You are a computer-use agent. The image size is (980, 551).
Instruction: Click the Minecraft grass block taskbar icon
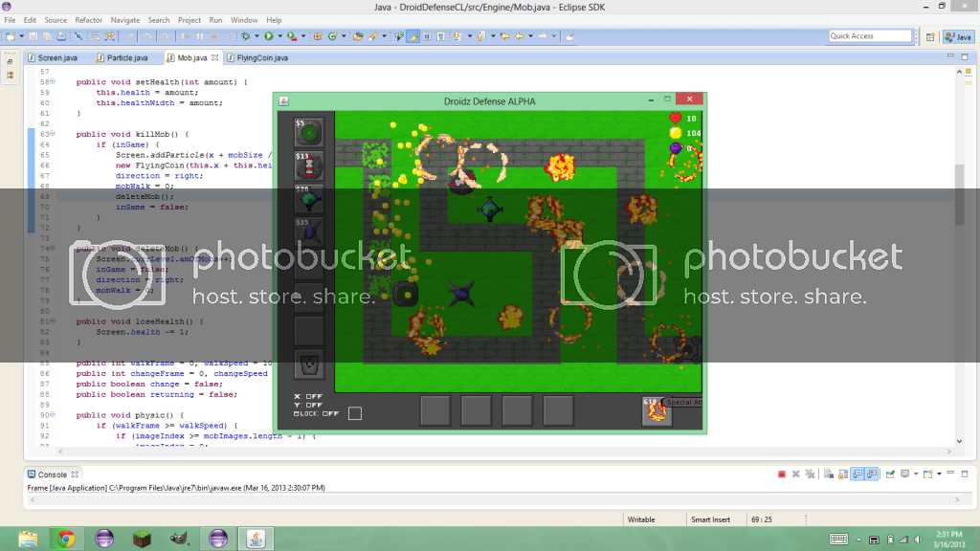(x=142, y=539)
